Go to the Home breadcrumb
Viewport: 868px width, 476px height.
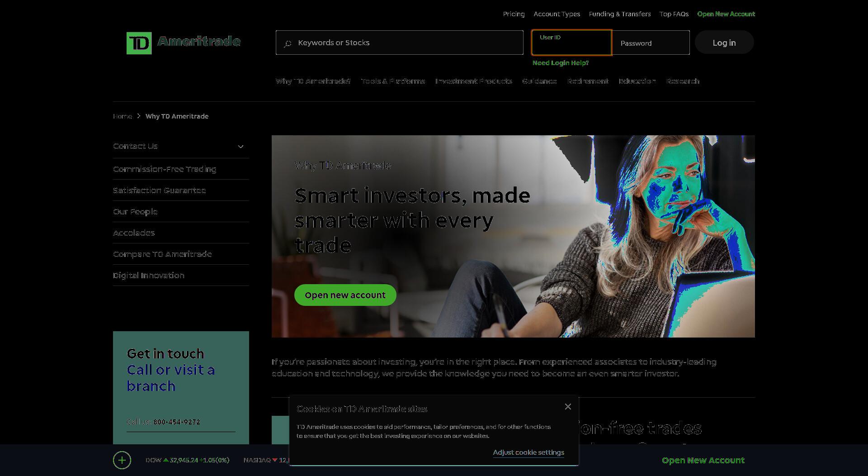click(122, 116)
